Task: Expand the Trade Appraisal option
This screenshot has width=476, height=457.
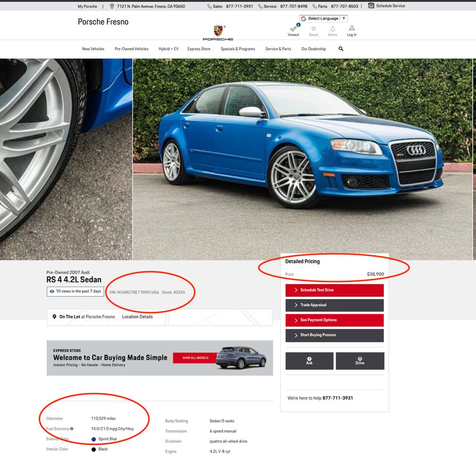Action: pos(335,305)
